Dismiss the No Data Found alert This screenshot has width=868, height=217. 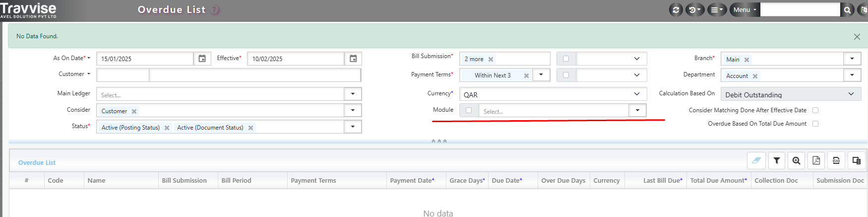tap(857, 37)
